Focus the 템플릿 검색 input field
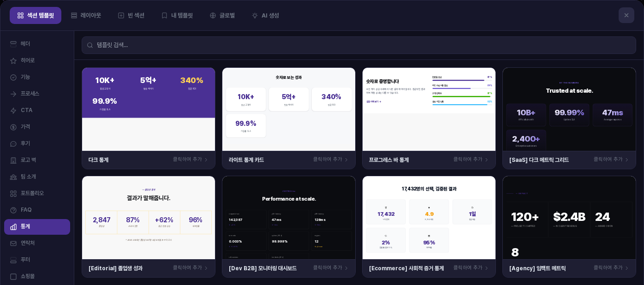The image size is (644, 285). (359, 45)
